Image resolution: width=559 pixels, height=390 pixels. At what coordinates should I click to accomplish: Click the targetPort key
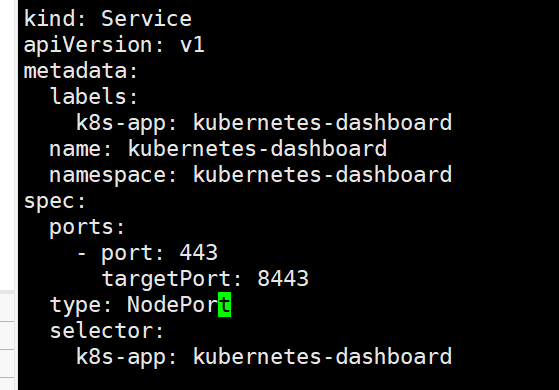(166, 279)
